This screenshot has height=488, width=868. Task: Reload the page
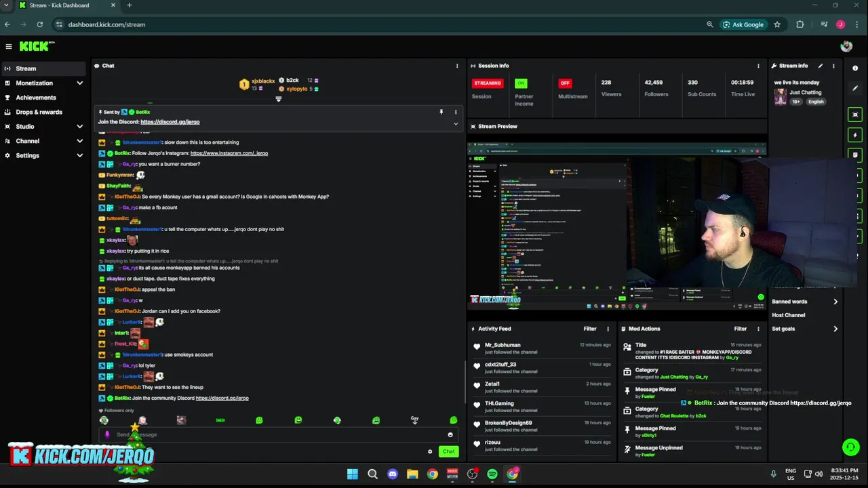pos(40,24)
